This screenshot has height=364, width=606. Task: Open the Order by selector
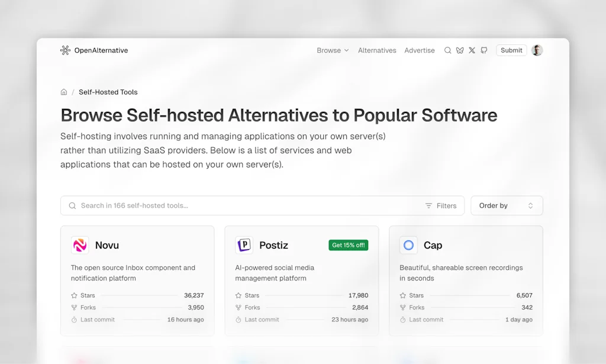click(507, 205)
